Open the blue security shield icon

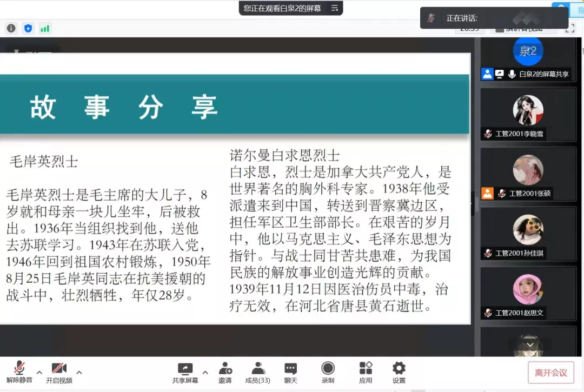point(28,28)
